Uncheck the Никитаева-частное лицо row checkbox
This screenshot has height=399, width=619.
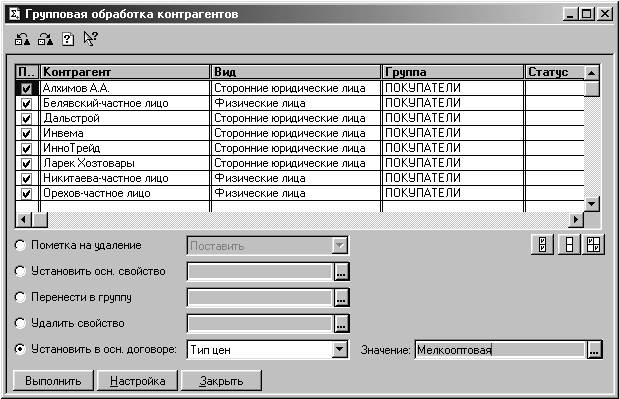(x=26, y=178)
